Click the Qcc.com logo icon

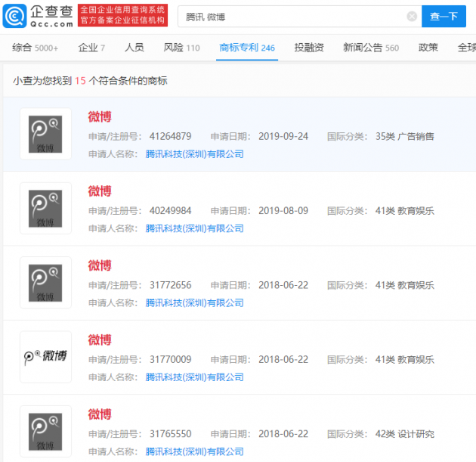pyautogui.click(x=14, y=16)
